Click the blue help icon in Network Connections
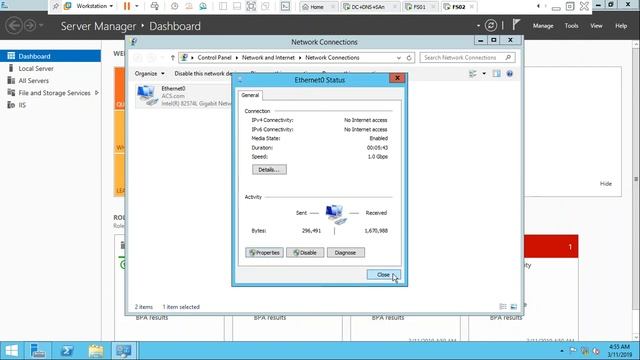640x360 pixels. point(509,73)
